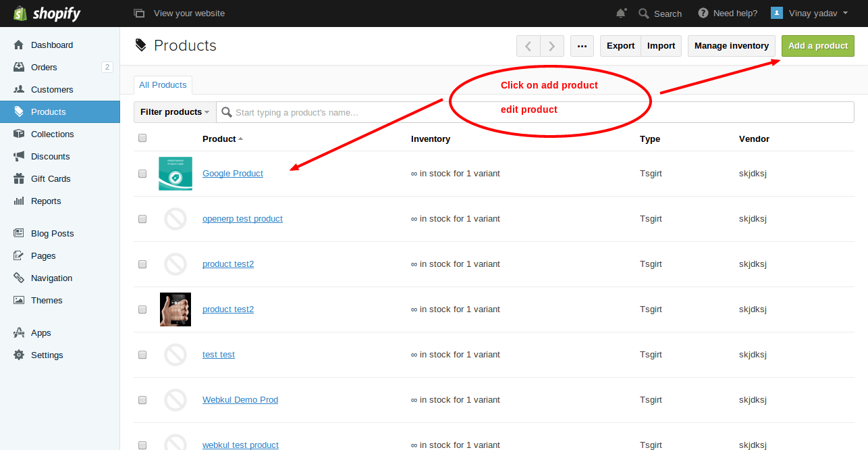Check the Google Product row checkbox
The width and height of the screenshot is (868, 450).
pos(142,174)
